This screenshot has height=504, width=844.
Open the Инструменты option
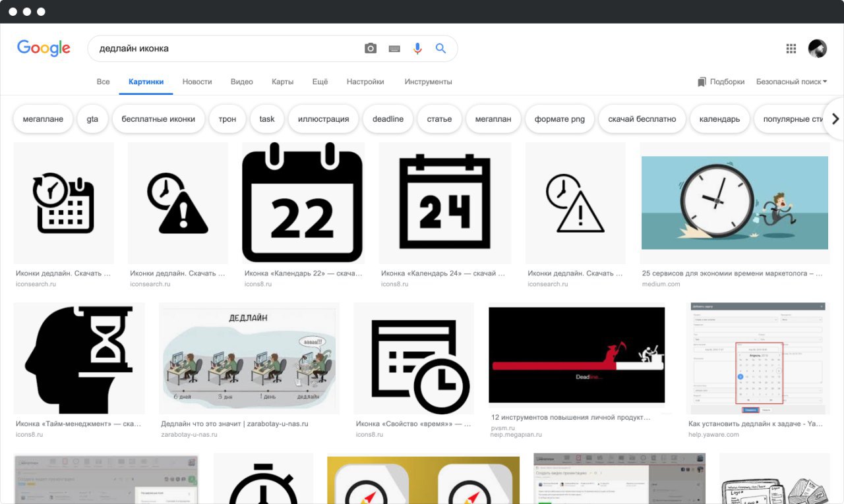[429, 82]
